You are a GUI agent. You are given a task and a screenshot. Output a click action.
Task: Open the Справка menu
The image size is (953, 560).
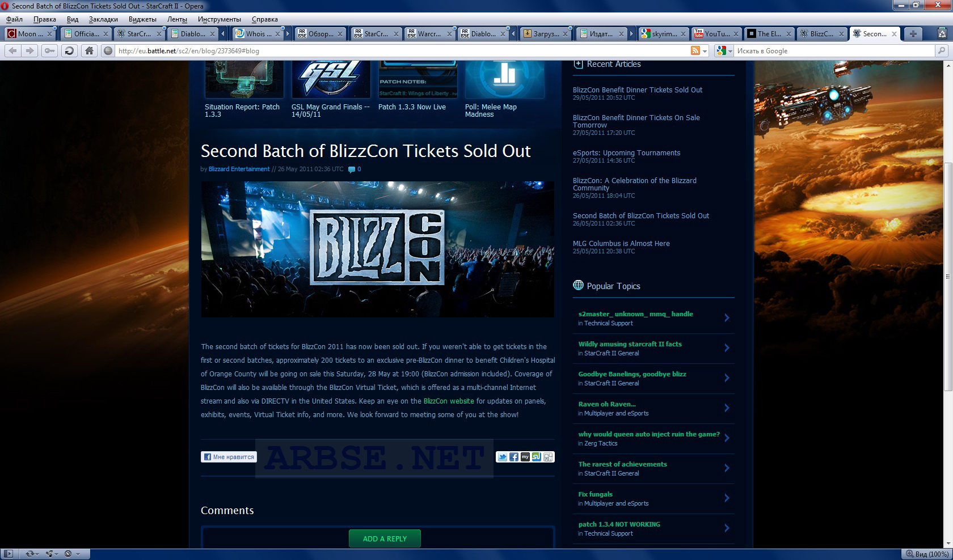(264, 19)
